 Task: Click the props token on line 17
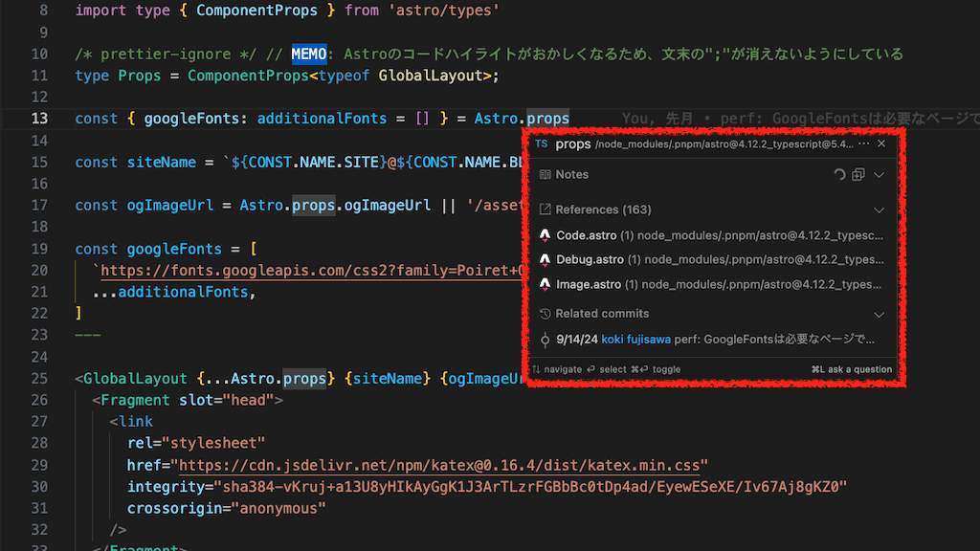click(314, 206)
